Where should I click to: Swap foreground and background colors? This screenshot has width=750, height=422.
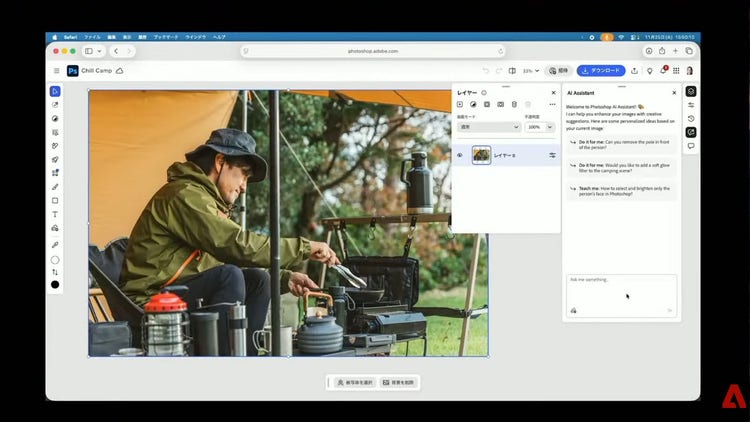click(x=55, y=272)
